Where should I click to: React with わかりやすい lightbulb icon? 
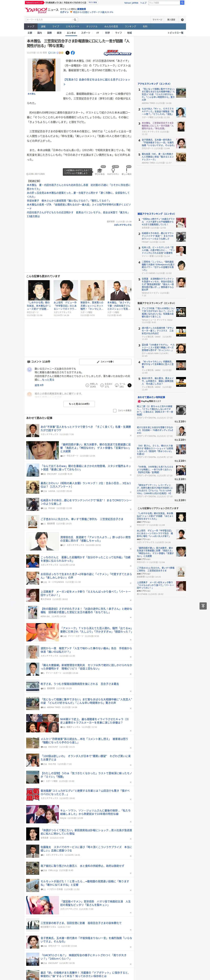click(113, 170)
